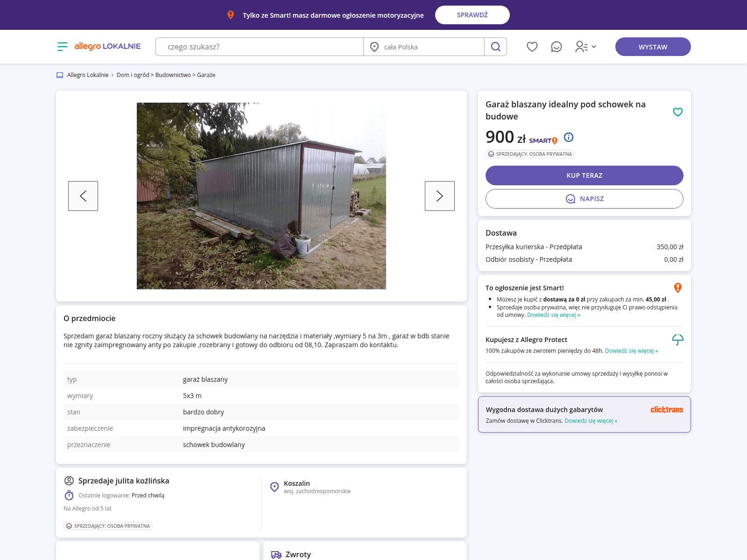Screen dimensions: 747x560
Task: Click 'Odbiór osobisty - Przedpłata' row
Action: pyautogui.click(x=585, y=259)
